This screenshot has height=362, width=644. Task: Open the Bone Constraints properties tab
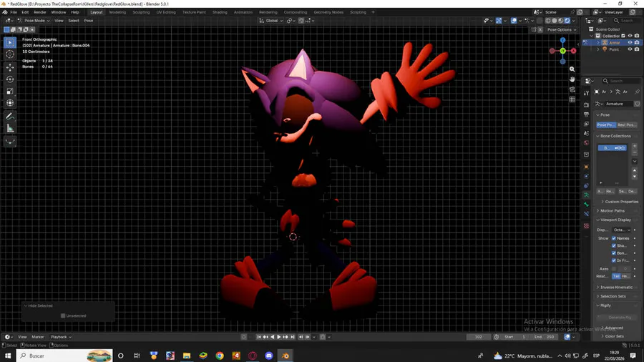click(587, 214)
